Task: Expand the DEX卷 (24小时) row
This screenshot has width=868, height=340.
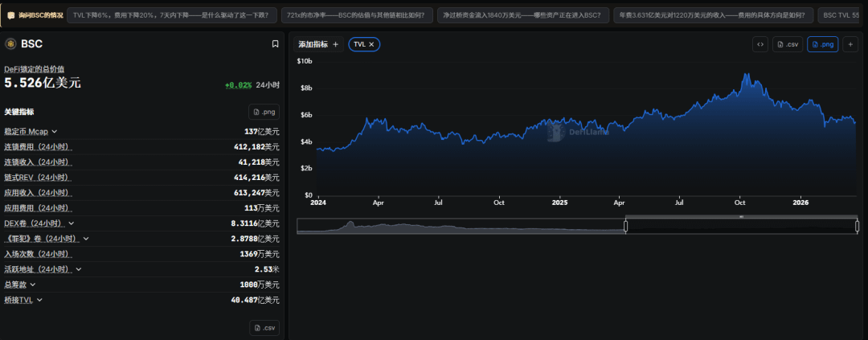Action: pyautogui.click(x=71, y=223)
